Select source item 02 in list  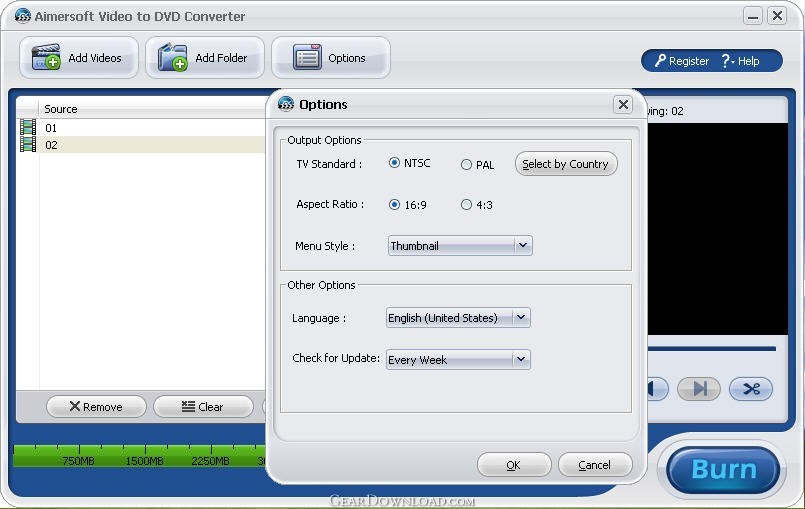141,144
